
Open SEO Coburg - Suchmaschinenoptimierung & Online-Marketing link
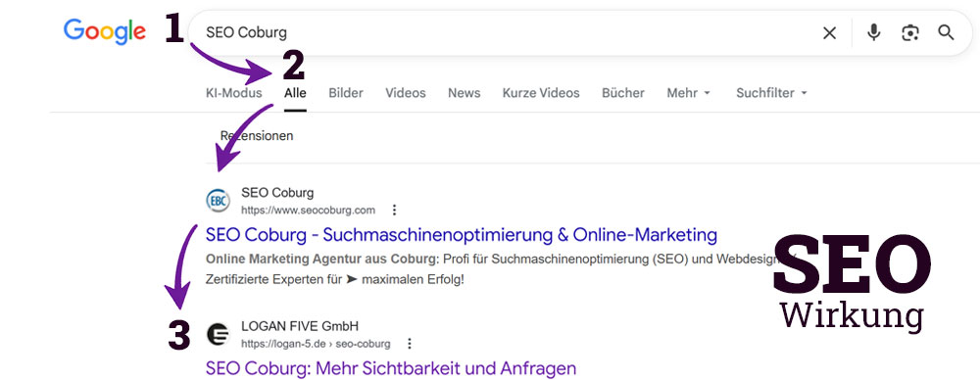[462, 235]
